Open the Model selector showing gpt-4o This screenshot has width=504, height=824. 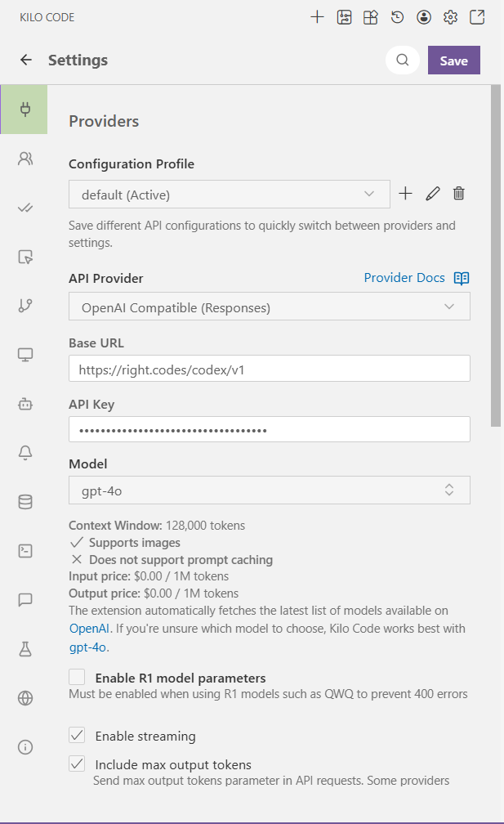coord(269,490)
